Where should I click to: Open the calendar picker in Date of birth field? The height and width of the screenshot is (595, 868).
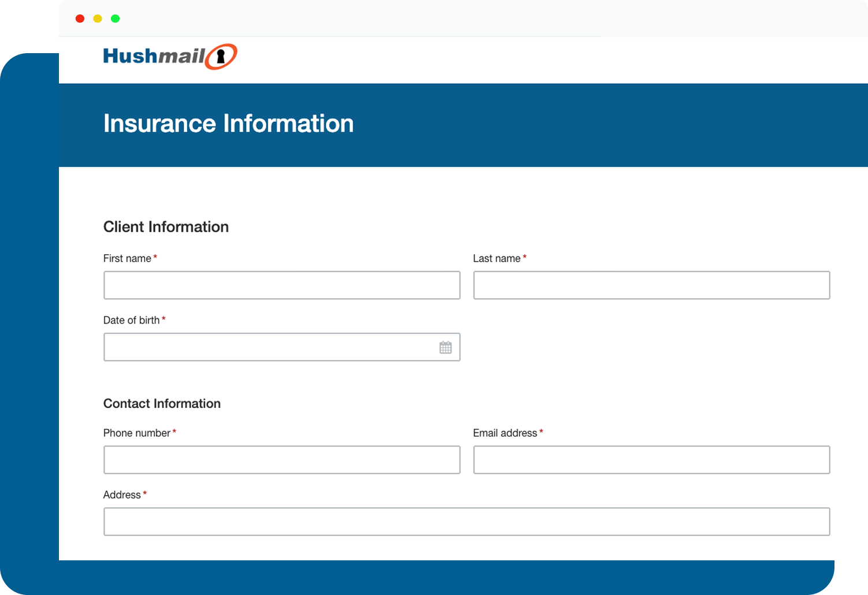pyautogui.click(x=445, y=347)
